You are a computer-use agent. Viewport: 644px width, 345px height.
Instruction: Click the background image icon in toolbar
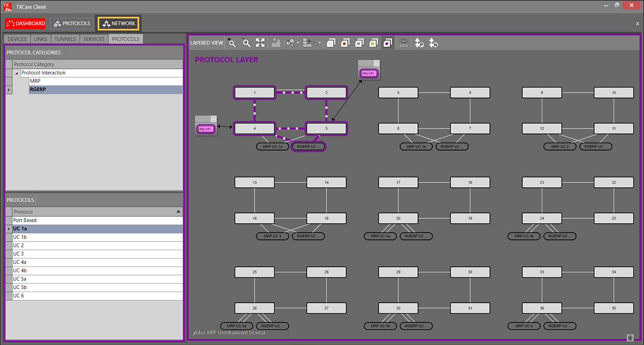(276, 43)
